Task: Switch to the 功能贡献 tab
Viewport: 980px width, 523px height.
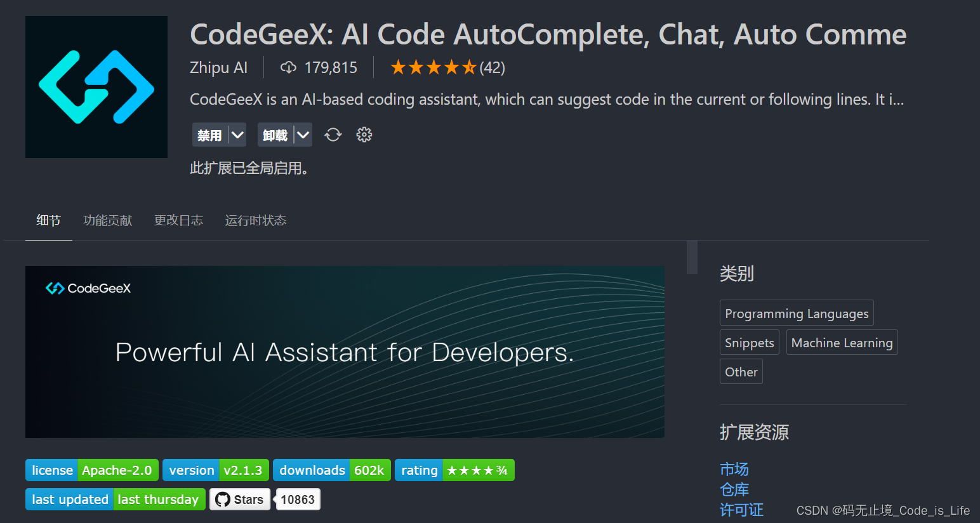Action: [x=108, y=220]
